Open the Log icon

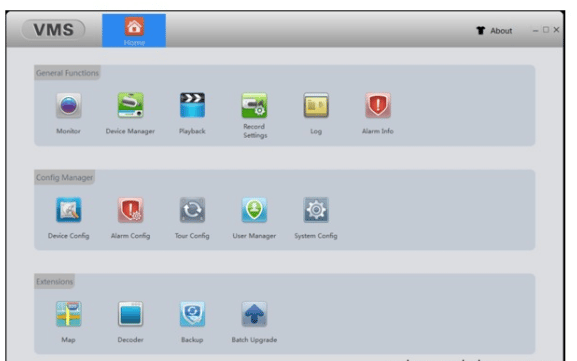(316, 106)
